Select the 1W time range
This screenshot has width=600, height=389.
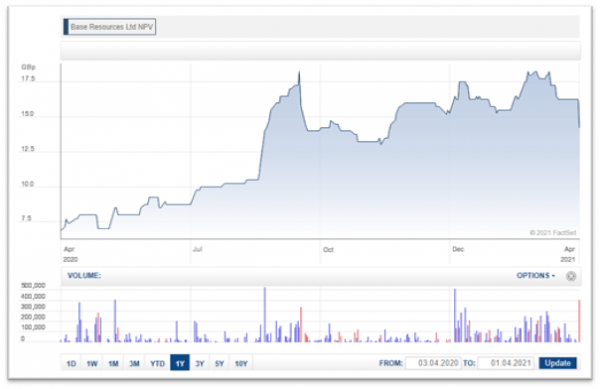click(92, 363)
